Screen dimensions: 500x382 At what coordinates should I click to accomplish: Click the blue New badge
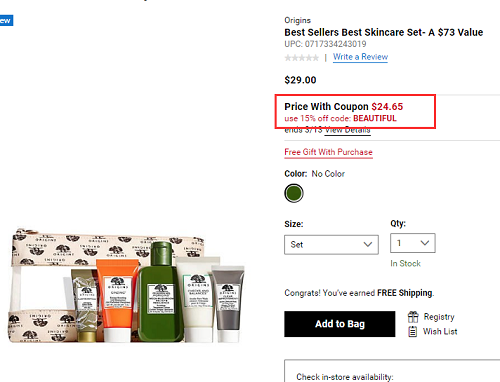6,21
